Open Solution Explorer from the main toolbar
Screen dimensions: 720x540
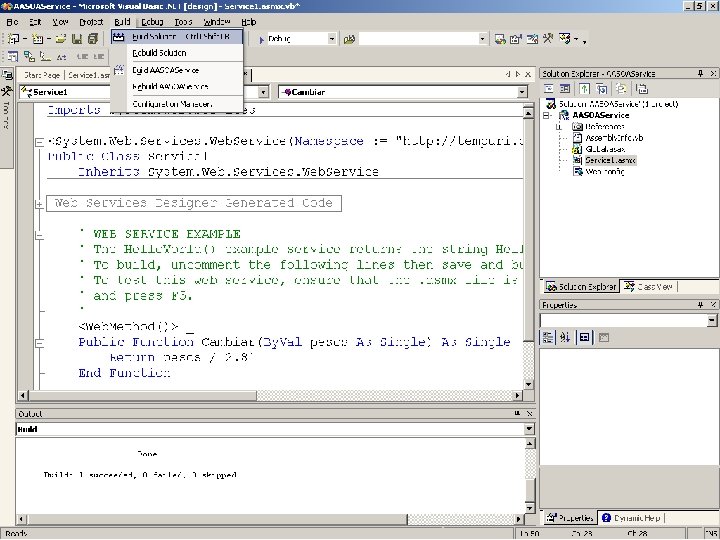(x=500, y=39)
